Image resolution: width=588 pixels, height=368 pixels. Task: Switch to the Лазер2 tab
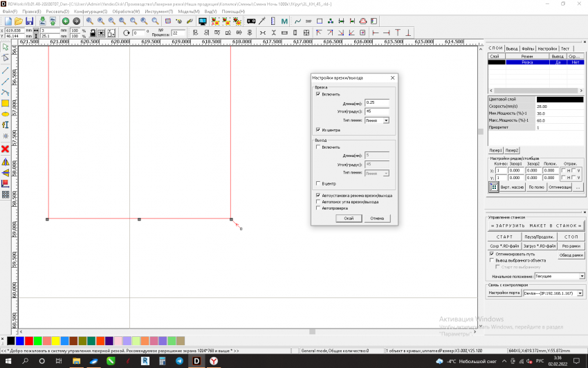(511, 150)
